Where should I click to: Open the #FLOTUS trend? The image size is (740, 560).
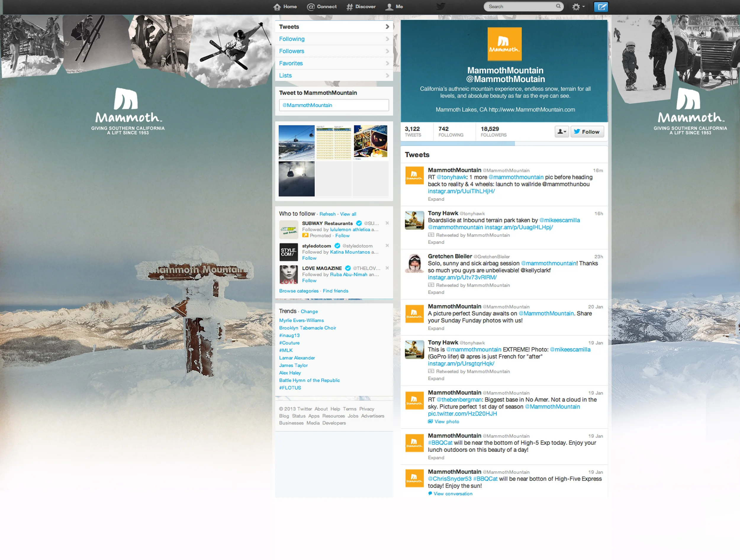[x=290, y=388]
